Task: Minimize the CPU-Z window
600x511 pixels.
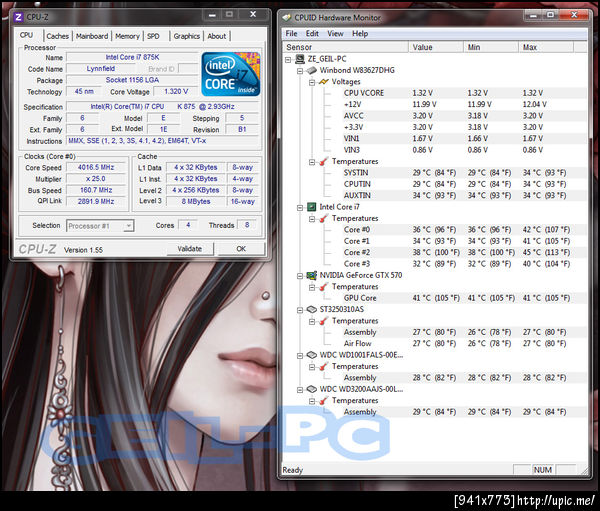Action: (212, 15)
